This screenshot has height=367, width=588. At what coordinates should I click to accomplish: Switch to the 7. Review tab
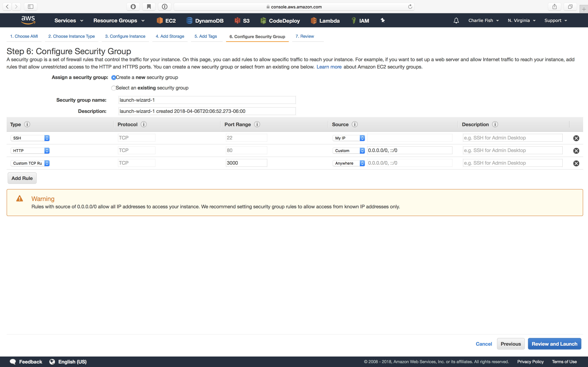(x=304, y=36)
